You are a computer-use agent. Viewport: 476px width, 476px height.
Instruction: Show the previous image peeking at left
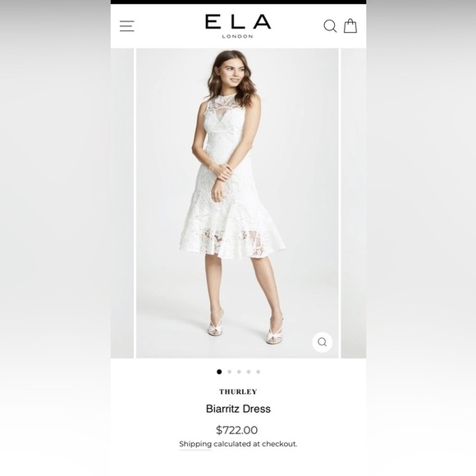122,203
